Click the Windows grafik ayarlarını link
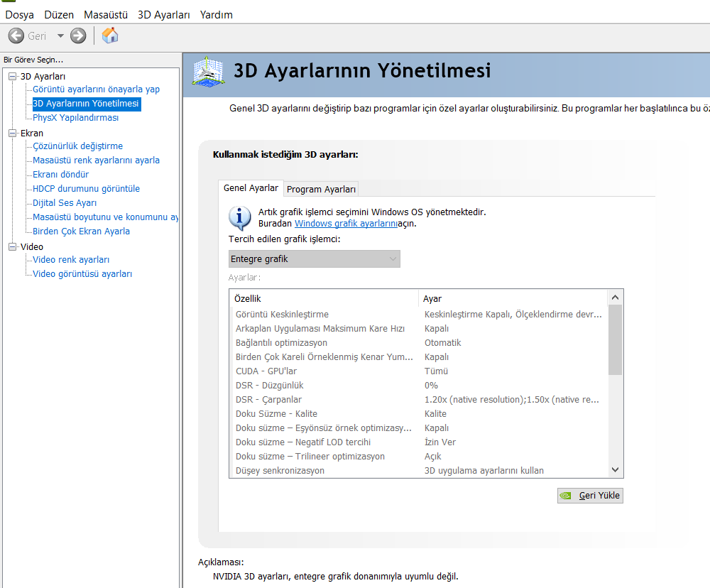This screenshot has width=710, height=588. click(346, 224)
